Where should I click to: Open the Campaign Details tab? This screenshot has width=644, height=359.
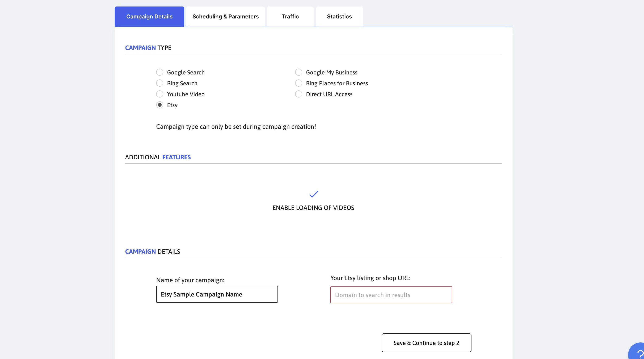tap(149, 17)
